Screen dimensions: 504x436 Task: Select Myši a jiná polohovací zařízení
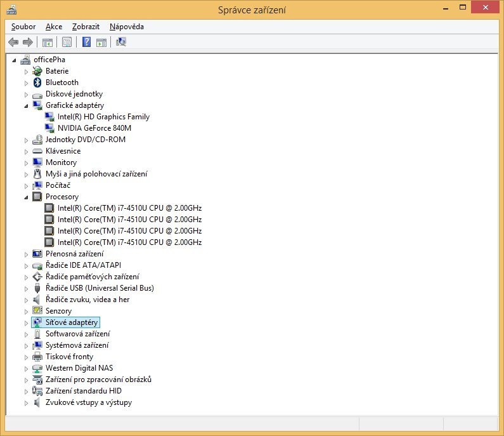pos(96,174)
